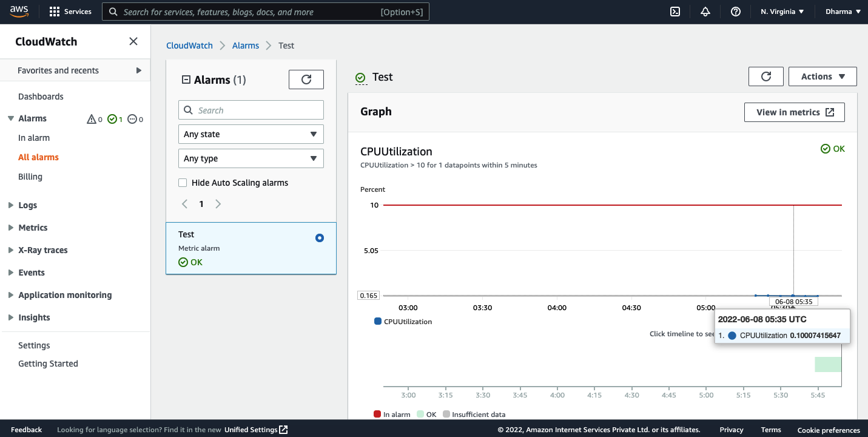The width and height of the screenshot is (868, 437).
Task: Open Getting Started in sidebar
Action: tap(48, 364)
